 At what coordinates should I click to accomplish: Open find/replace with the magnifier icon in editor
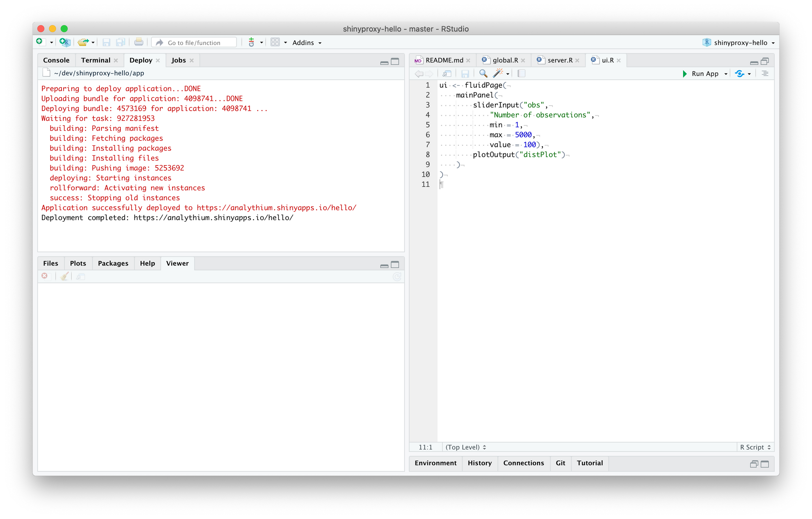tap(483, 73)
